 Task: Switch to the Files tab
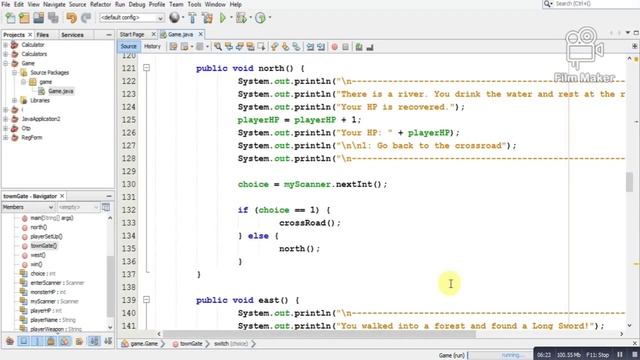(42, 35)
